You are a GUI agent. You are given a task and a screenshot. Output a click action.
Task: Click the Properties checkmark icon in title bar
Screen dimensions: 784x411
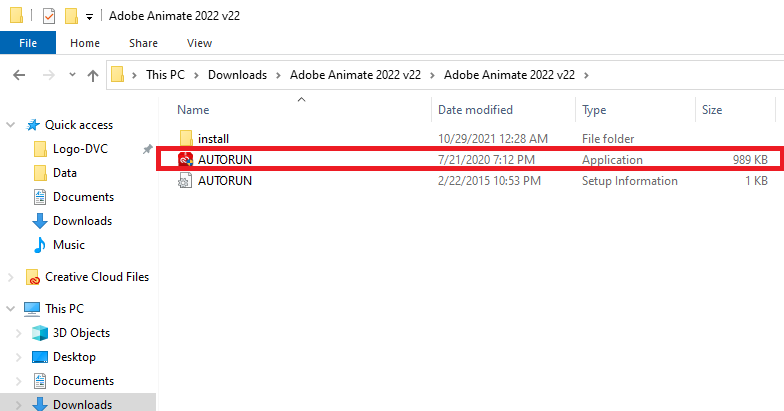(48, 16)
